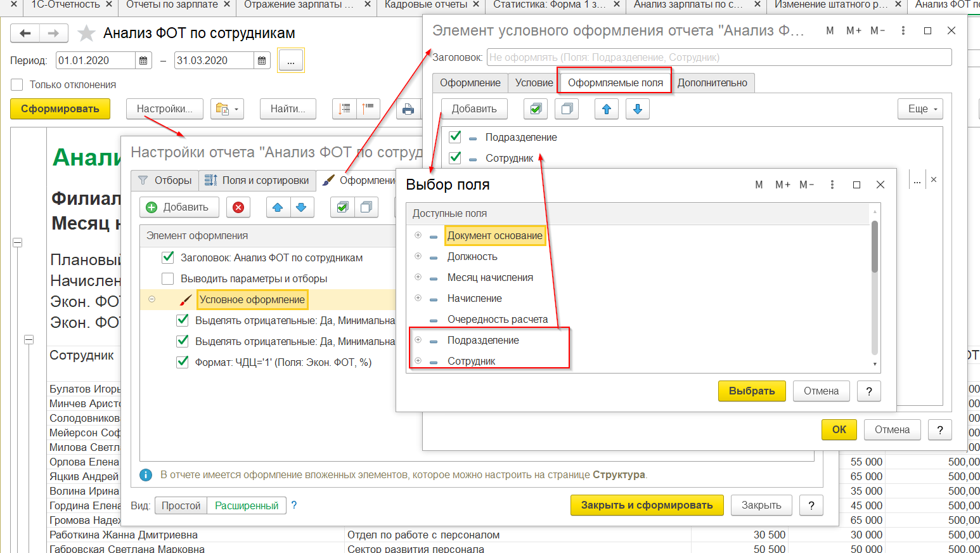Toggle Подразделение checkbox in formatted fields

[x=455, y=136]
